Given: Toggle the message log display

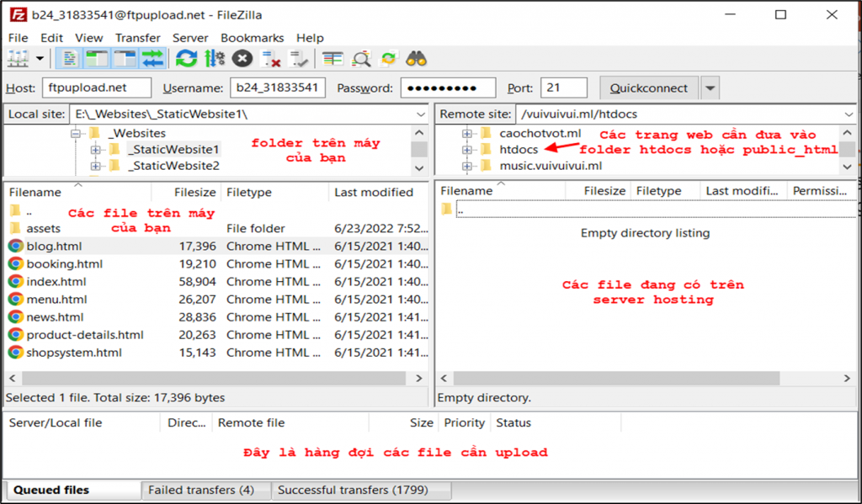Looking at the screenshot, I should pyautogui.click(x=71, y=59).
